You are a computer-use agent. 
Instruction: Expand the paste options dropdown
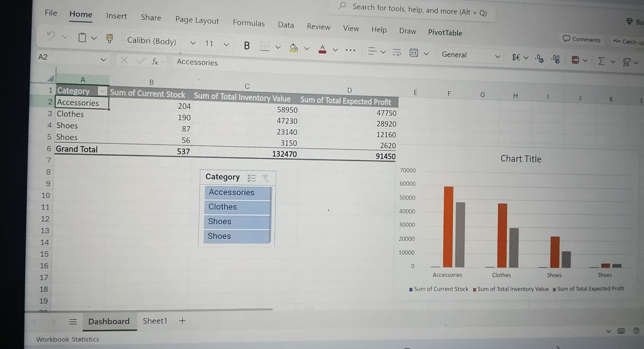click(x=94, y=38)
